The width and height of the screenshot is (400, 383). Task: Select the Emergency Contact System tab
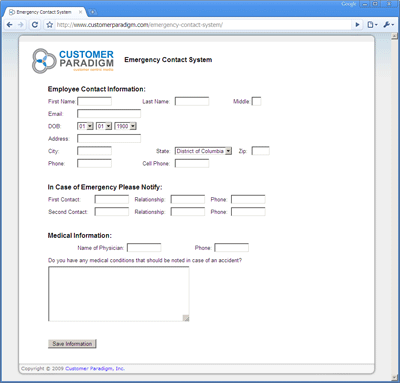(x=44, y=12)
